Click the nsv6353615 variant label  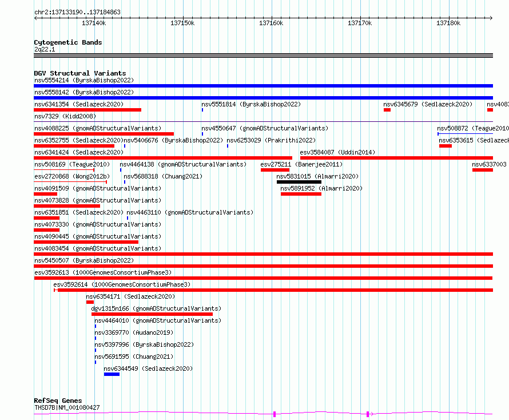pyautogui.click(x=474, y=140)
